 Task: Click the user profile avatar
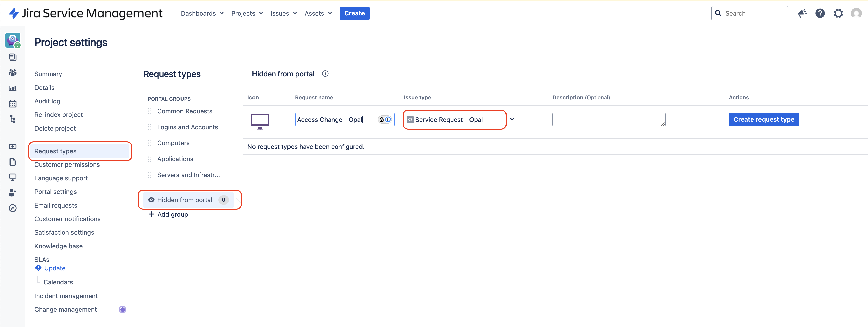856,13
